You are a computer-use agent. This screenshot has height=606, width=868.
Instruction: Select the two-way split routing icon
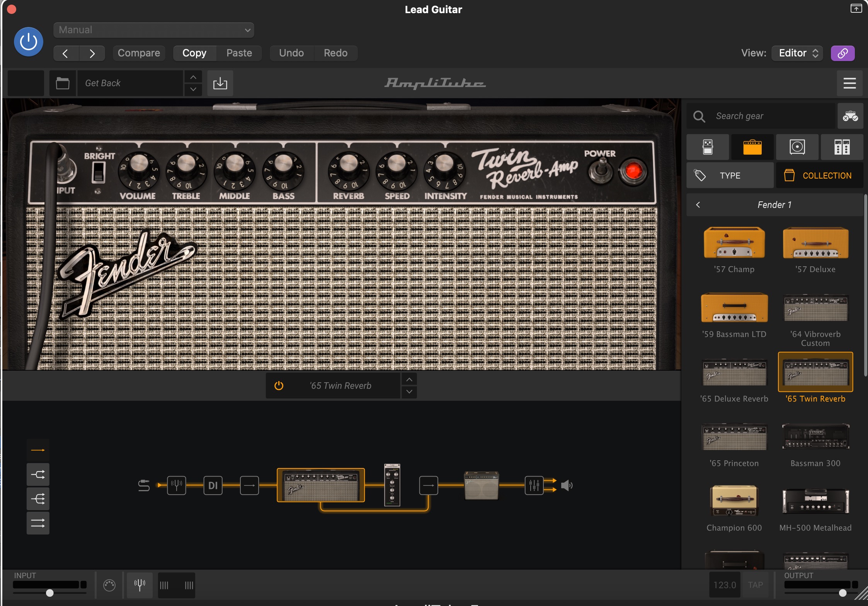click(38, 475)
